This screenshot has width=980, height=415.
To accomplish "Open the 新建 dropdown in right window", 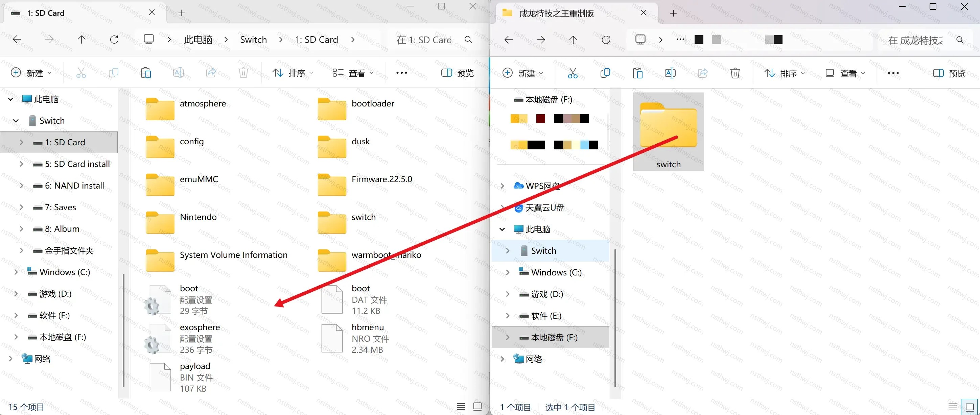I will [x=523, y=73].
